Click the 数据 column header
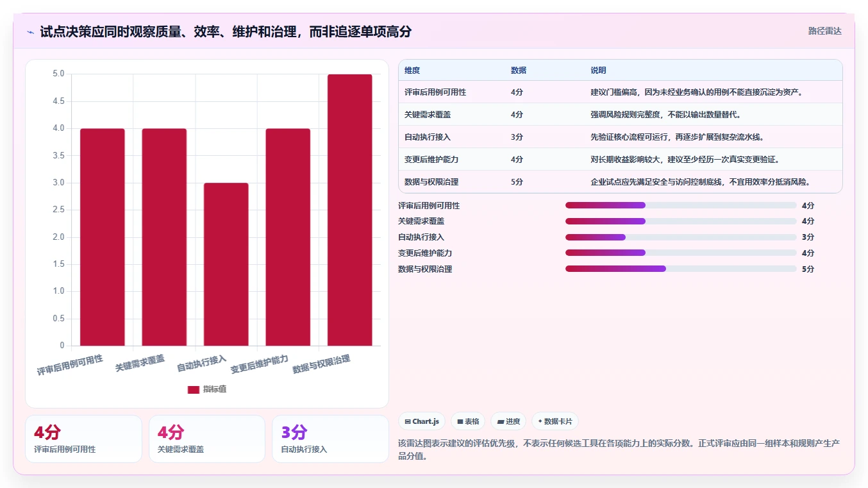Image resolution: width=868 pixels, height=488 pixels. pyautogui.click(x=519, y=71)
